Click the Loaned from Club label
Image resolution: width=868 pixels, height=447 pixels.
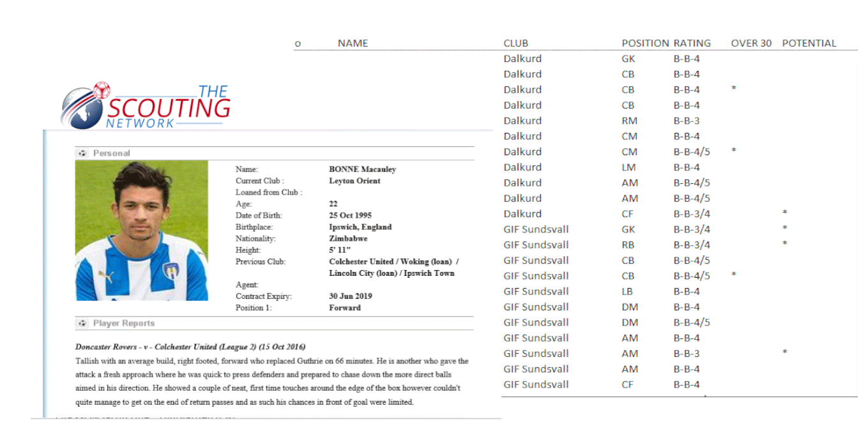(269, 192)
